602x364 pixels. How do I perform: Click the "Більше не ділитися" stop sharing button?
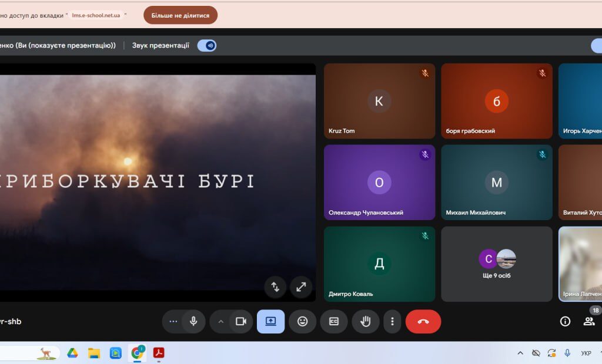click(x=180, y=15)
